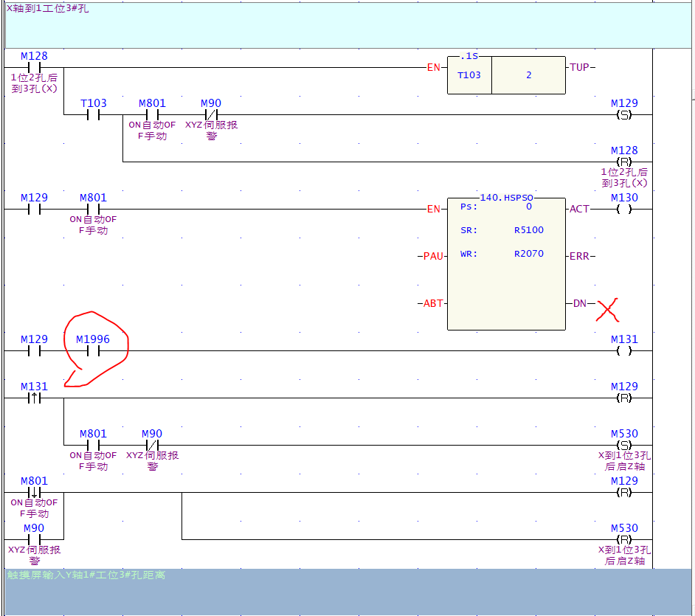
Task: Click the M131 rising-edge contact
Action: click(x=34, y=398)
